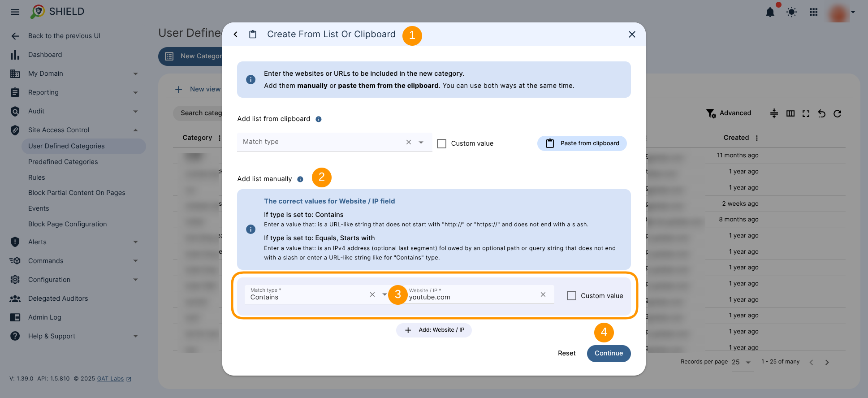The width and height of the screenshot is (868, 398).
Task: Click the undo/reset view icon
Action: (821, 114)
